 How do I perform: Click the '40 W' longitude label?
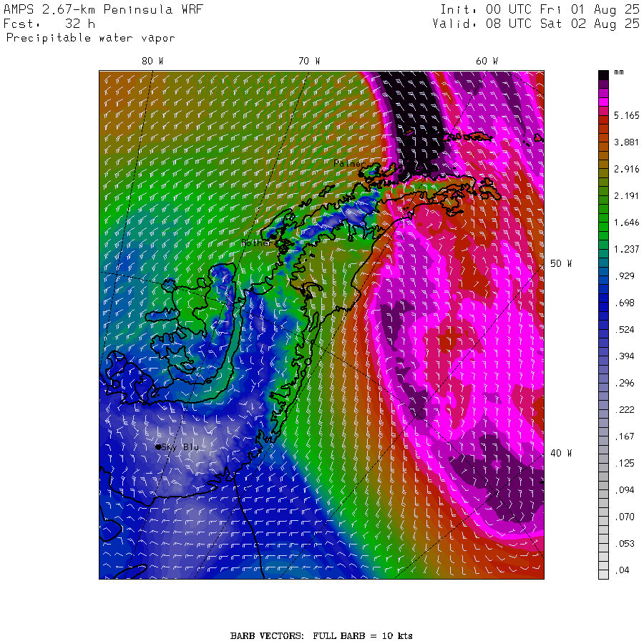point(560,453)
